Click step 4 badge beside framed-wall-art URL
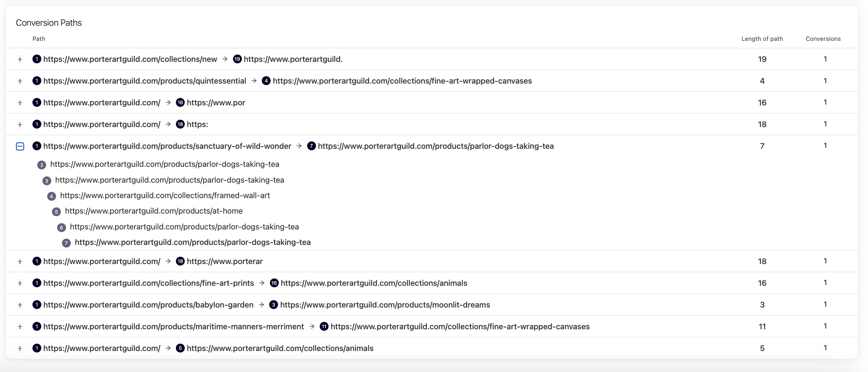This screenshot has height=372, width=868. 51,196
